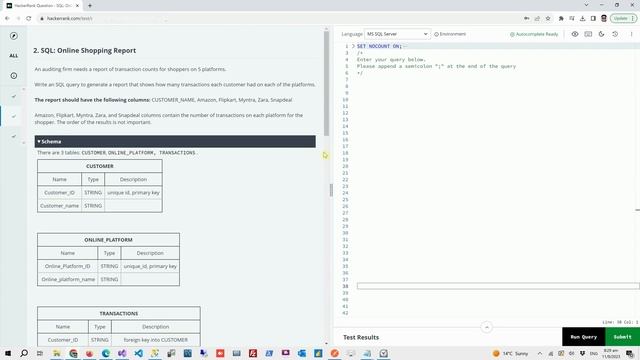Toggle dark mode moon icon
640x360 pixels.
[x=602, y=34]
